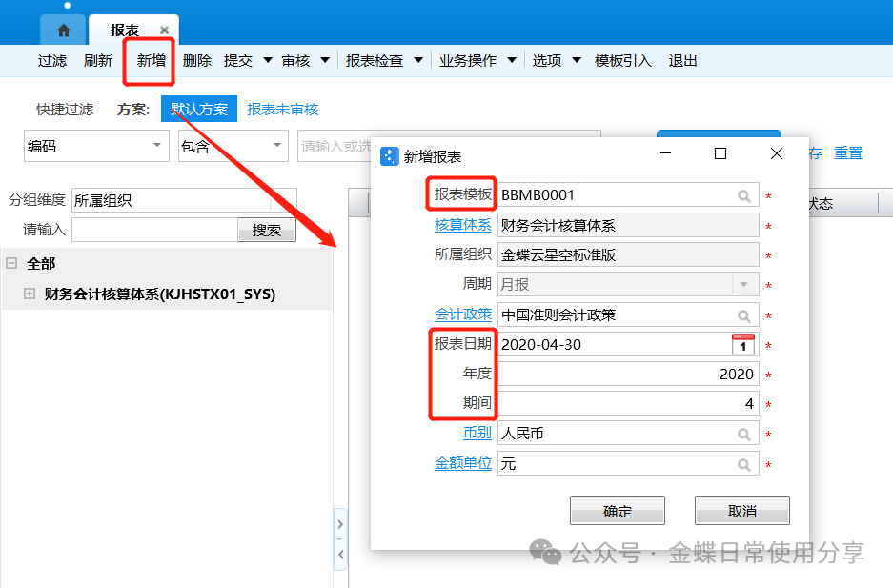The height and width of the screenshot is (588, 893).
Task: Click the 取消 button
Action: click(x=741, y=511)
